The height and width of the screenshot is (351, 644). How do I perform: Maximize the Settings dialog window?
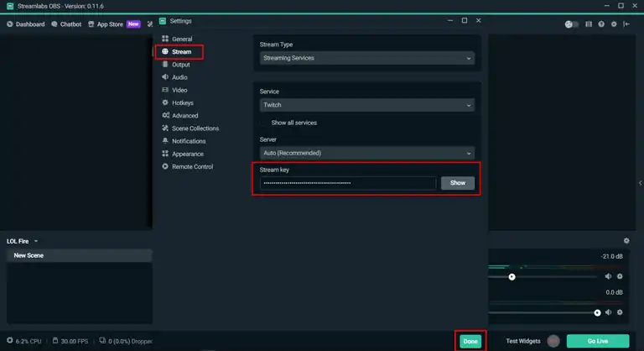pos(465,21)
